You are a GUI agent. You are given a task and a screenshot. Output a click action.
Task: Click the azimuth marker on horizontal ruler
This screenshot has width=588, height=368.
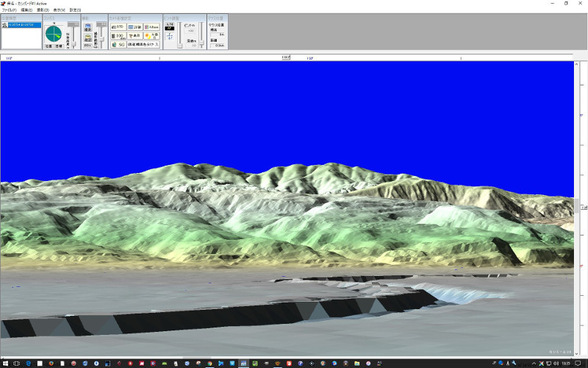coord(286,57)
